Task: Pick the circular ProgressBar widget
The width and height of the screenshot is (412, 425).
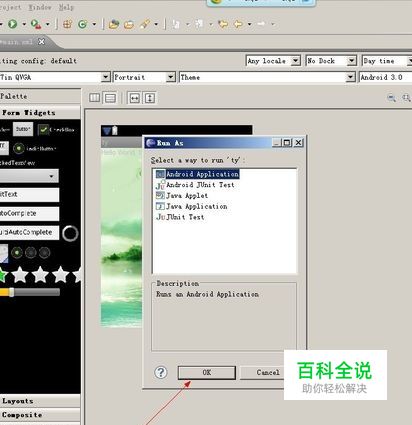Action: (70, 233)
